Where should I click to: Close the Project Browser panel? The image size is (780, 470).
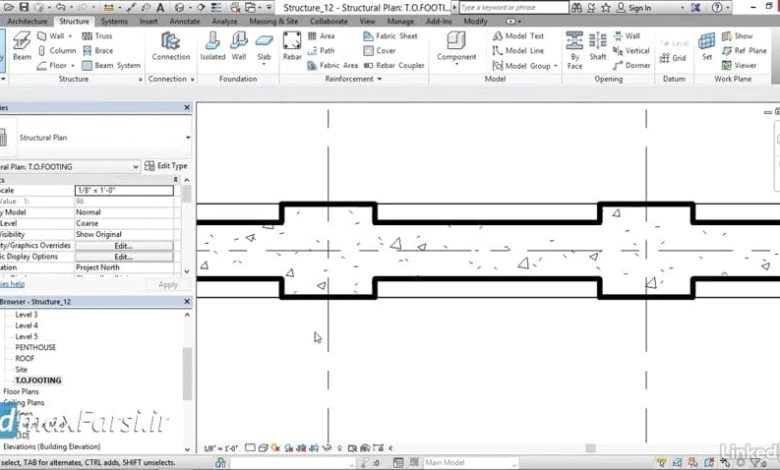187,301
